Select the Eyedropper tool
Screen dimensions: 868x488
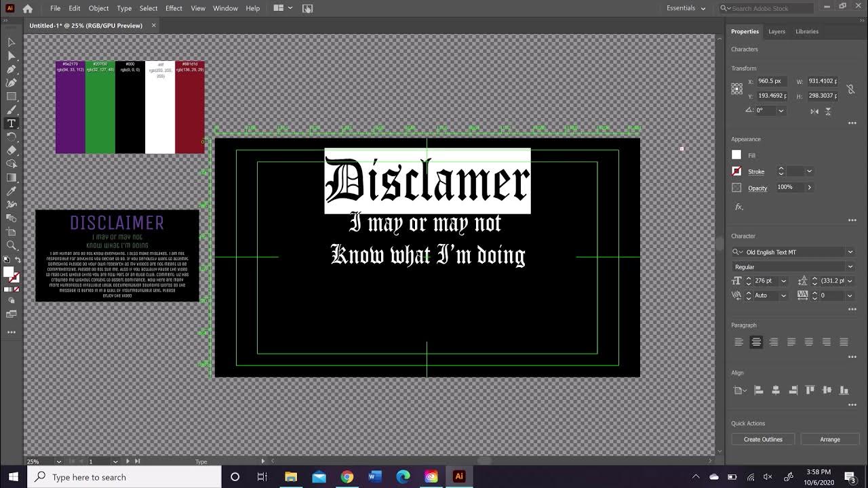pos(12,191)
